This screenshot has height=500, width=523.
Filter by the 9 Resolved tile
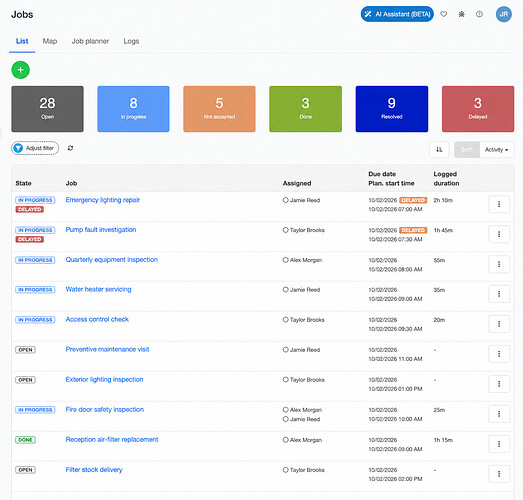pos(392,109)
